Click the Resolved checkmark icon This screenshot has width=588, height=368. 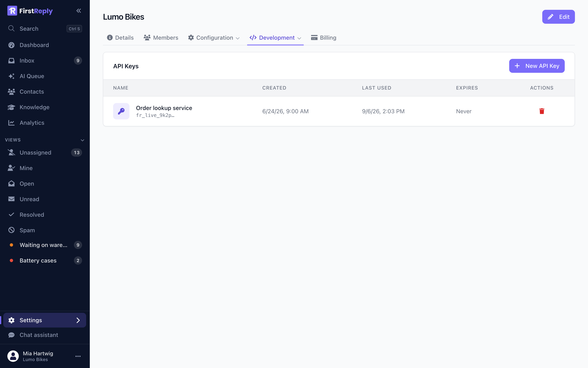click(11, 215)
